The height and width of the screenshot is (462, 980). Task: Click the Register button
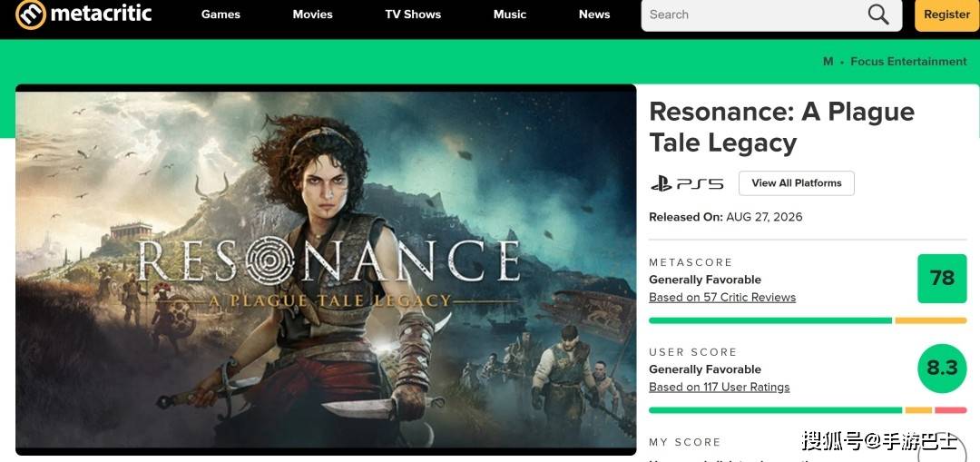pyautogui.click(x=946, y=15)
